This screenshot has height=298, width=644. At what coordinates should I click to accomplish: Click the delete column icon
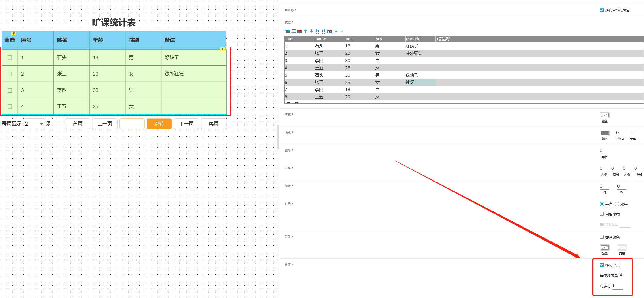330,31
